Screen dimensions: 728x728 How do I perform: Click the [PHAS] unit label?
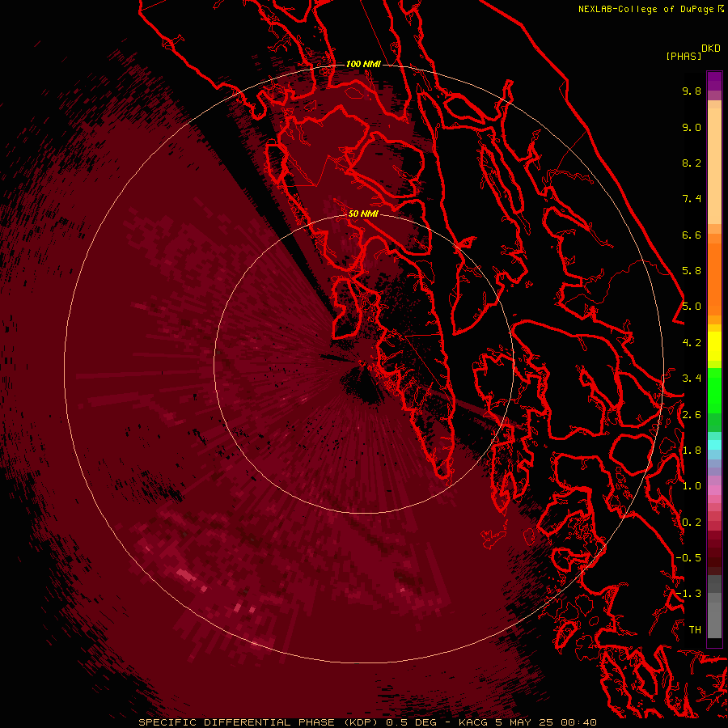(684, 56)
